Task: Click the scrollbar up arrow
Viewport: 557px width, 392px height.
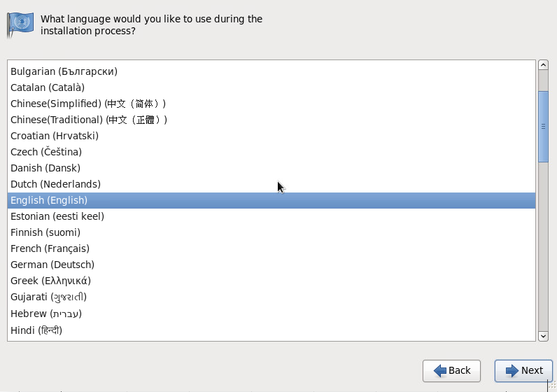Action: pos(543,65)
